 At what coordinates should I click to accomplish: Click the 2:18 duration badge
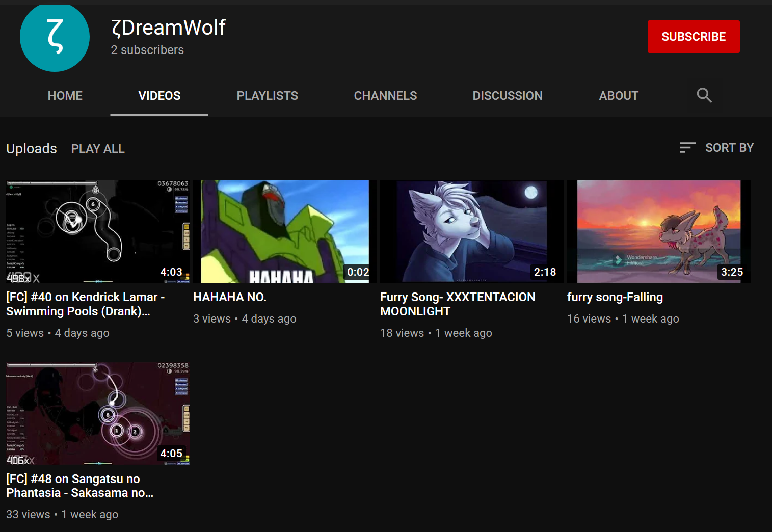pyautogui.click(x=545, y=272)
